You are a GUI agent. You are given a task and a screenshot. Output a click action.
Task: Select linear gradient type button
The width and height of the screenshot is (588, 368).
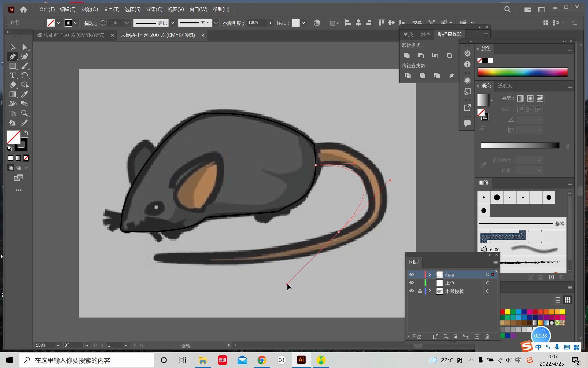(520, 99)
